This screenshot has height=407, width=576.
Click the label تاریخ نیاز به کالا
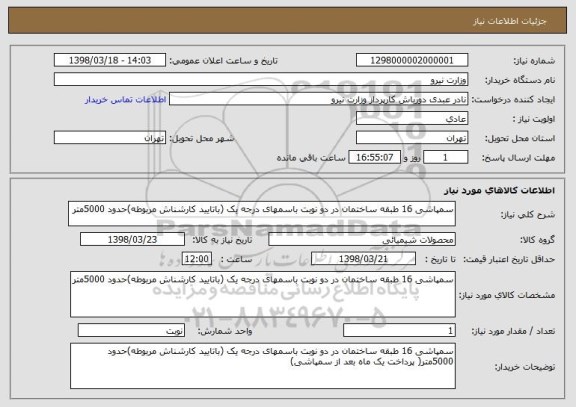(x=222, y=240)
